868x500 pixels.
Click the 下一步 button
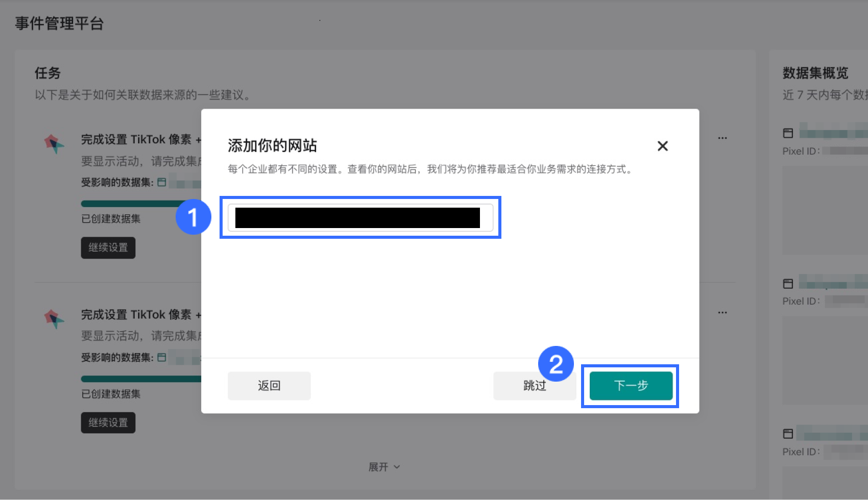[630, 386]
